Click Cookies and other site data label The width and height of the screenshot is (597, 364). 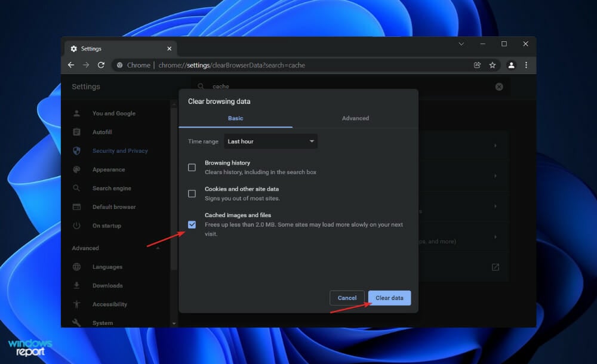[242, 189]
